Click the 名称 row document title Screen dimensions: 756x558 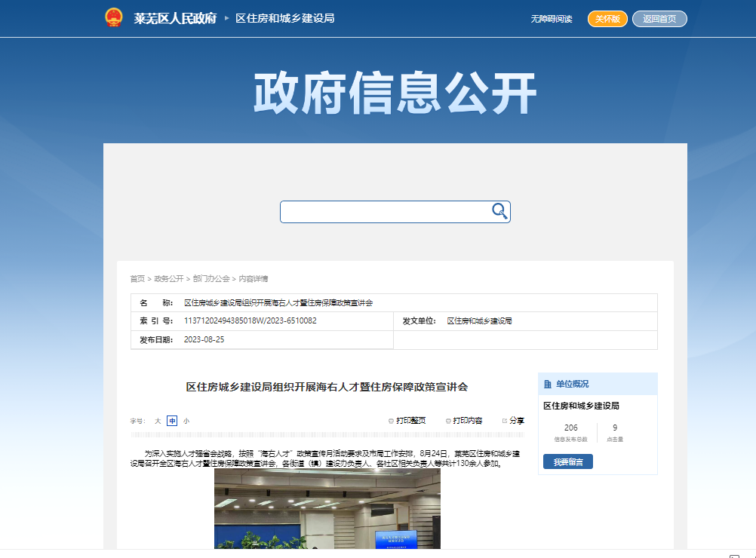tap(278, 302)
